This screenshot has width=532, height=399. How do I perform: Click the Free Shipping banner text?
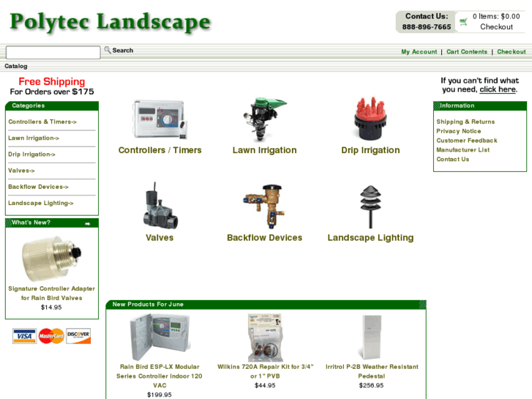[51, 81]
